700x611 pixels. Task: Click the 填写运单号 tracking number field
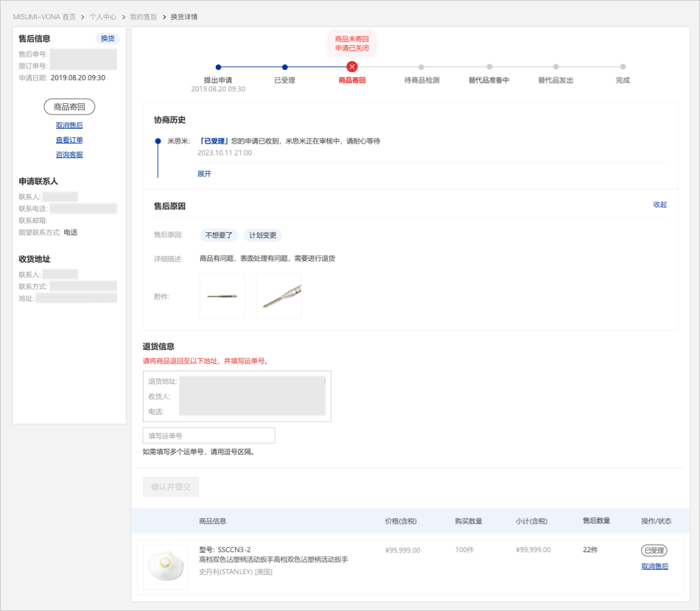209,436
